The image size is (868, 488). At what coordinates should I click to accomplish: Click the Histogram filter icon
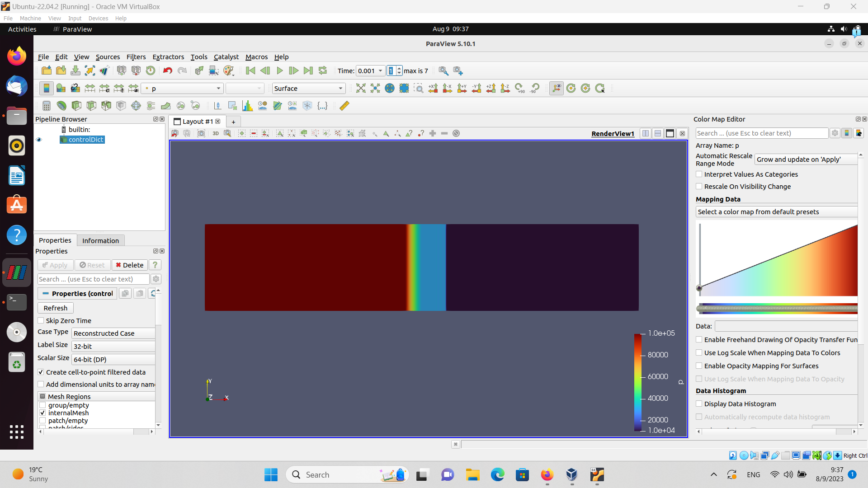pos(247,106)
